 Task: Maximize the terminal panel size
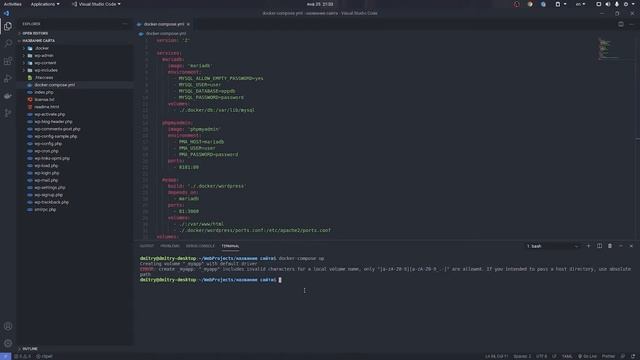point(621,246)
